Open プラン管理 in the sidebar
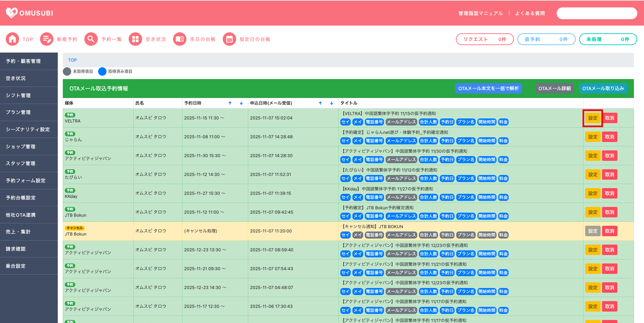 (x=18, y=112)
